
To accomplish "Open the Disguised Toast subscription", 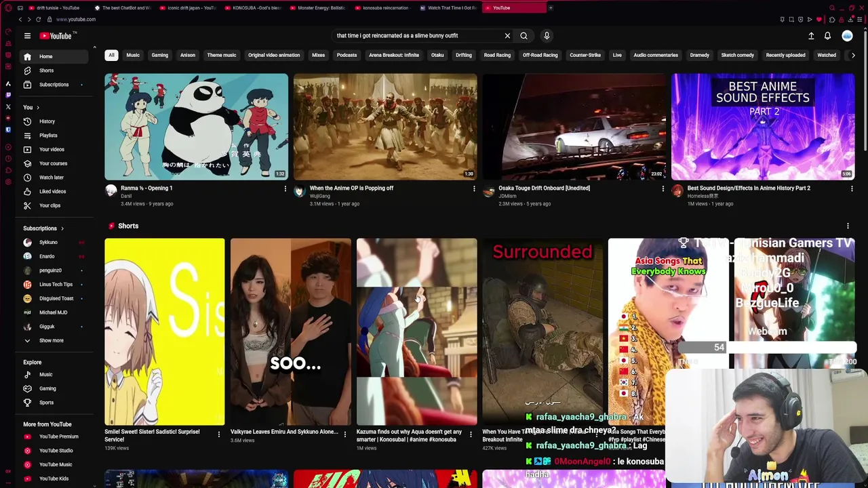I will coord(54,298).
